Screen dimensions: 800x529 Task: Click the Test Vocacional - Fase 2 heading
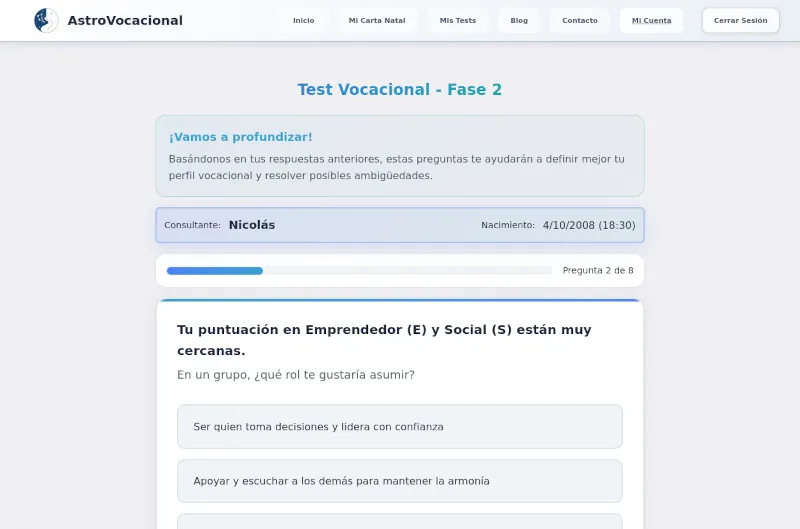[x=400, y=90]
